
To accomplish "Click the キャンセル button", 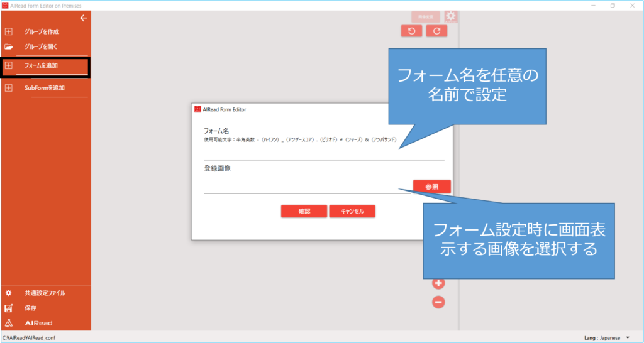I will coord(352,211).
